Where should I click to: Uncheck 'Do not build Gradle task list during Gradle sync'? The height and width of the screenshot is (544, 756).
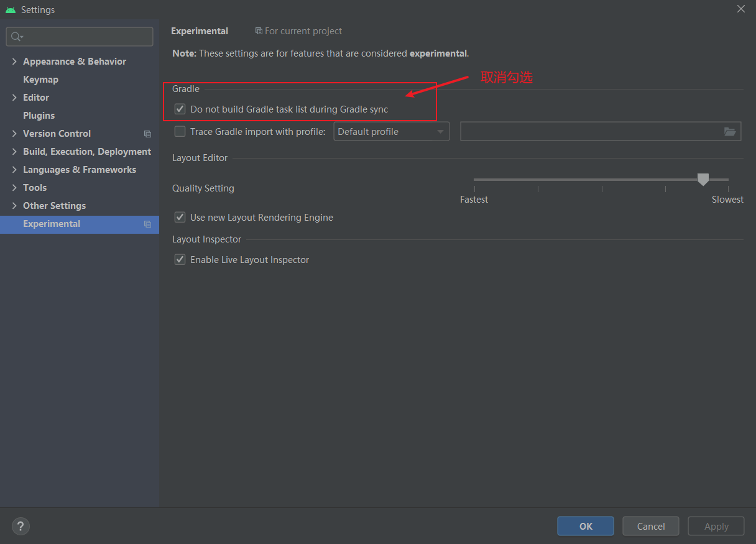[180, 108]
